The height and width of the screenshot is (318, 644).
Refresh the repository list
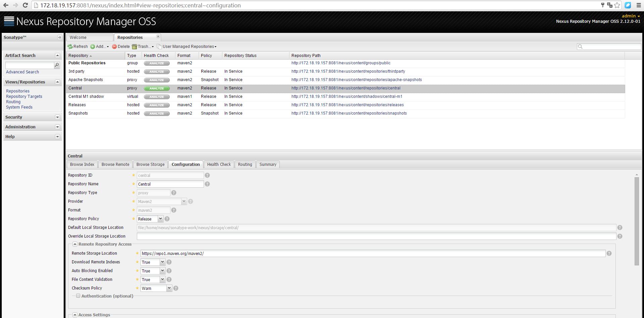click(x=78, y=47)
